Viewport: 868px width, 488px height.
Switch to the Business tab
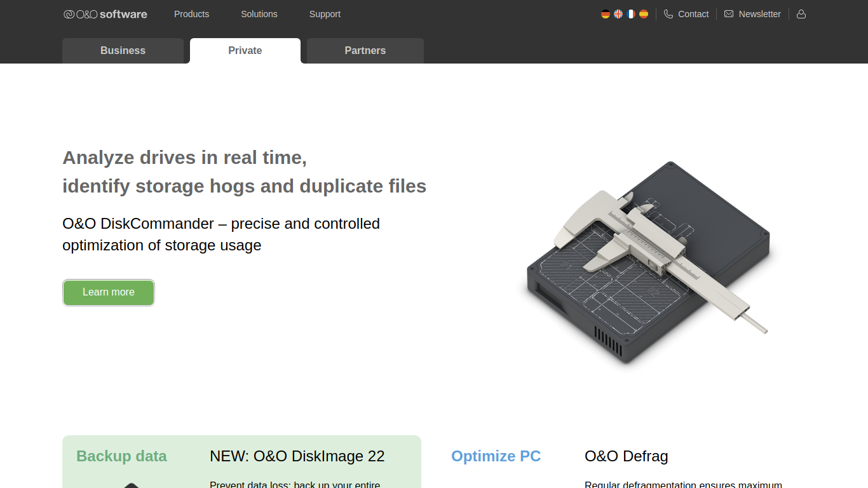coord(123,51)
